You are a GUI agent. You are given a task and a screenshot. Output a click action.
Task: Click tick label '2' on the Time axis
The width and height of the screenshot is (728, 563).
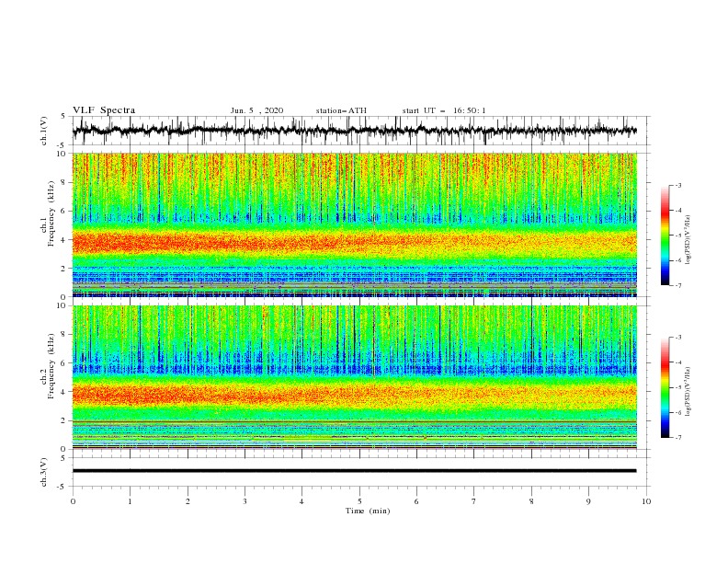[x=188, y=501]
